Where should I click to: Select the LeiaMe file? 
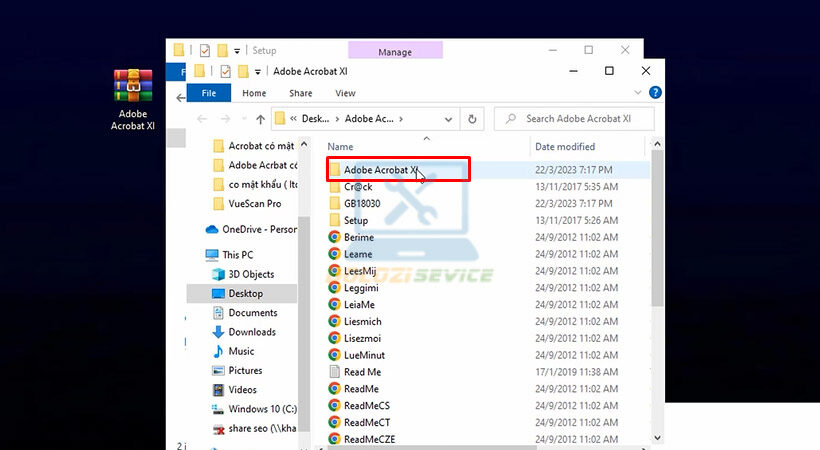click(x=359, y=305)
